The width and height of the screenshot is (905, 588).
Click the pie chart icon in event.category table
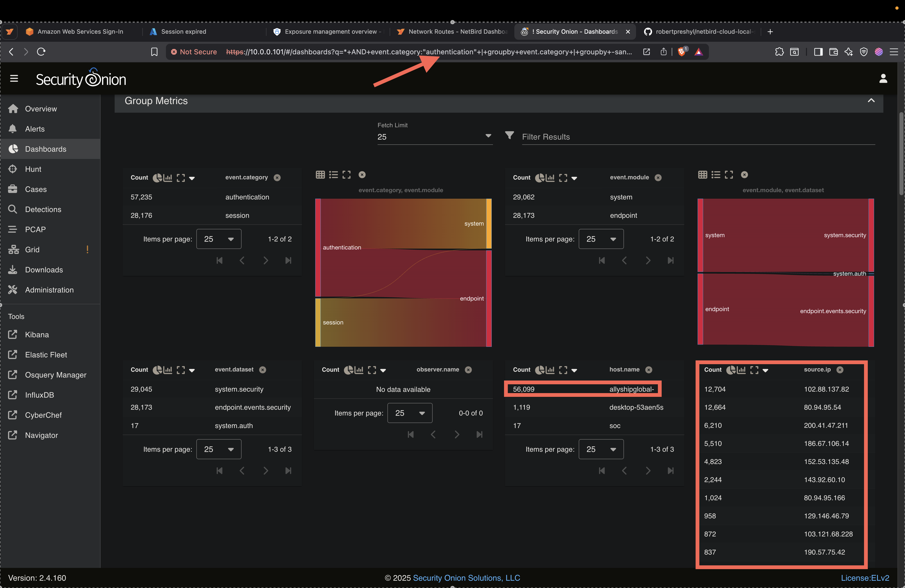[x=157, y=178]
